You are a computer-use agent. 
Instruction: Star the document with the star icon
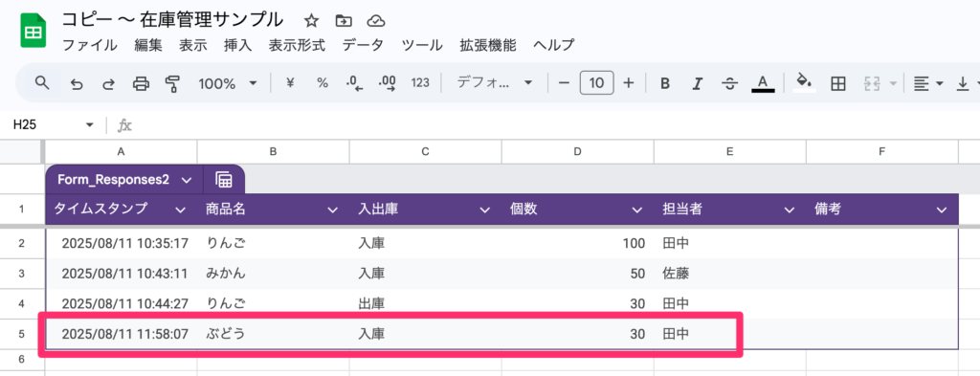tap(311, 21)
